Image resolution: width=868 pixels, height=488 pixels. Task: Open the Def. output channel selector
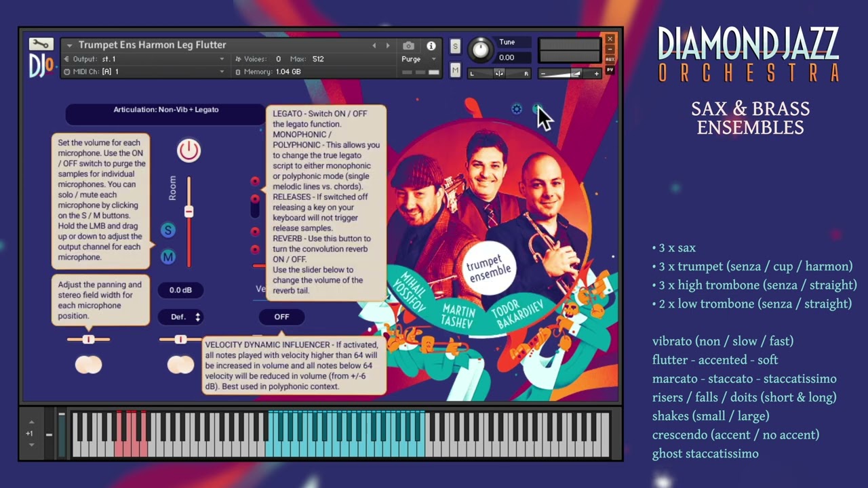coord(180,317)
